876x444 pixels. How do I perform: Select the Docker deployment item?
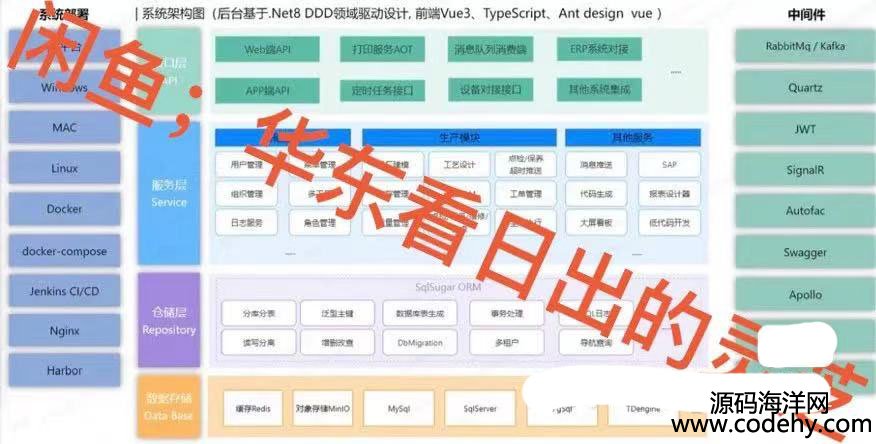point(65,210)
